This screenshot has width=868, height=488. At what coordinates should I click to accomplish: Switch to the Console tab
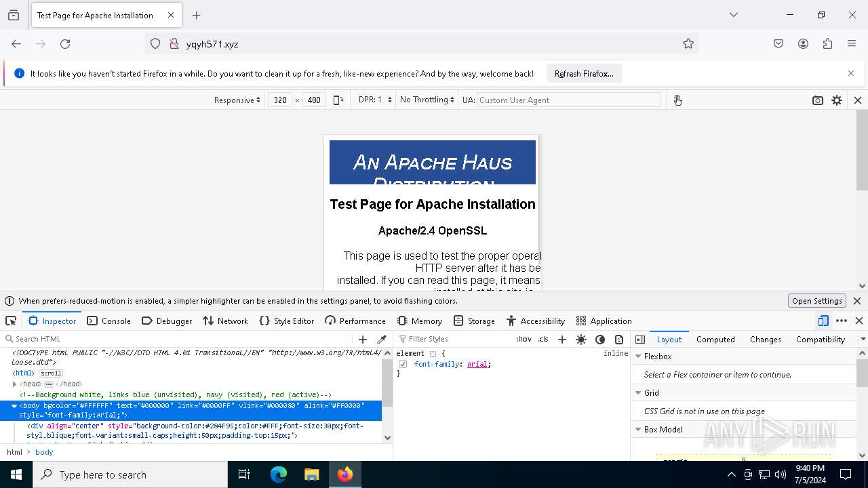[108, 321]
